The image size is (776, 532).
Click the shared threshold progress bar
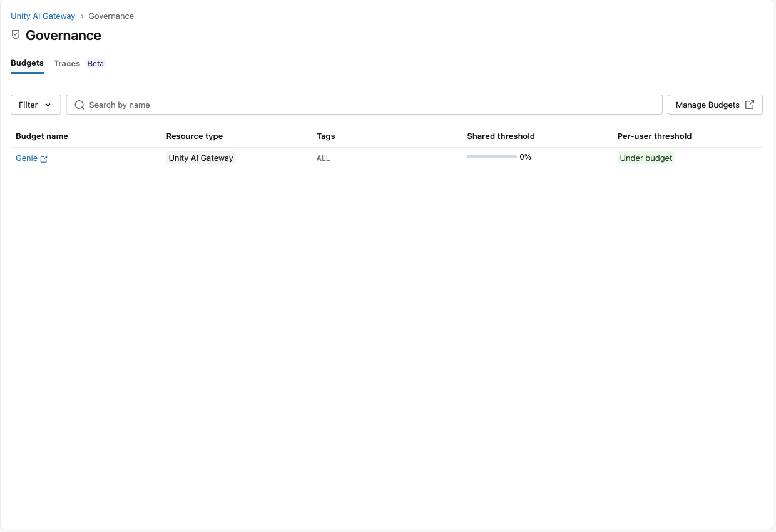pyautogui.click(x=492, y=156)
